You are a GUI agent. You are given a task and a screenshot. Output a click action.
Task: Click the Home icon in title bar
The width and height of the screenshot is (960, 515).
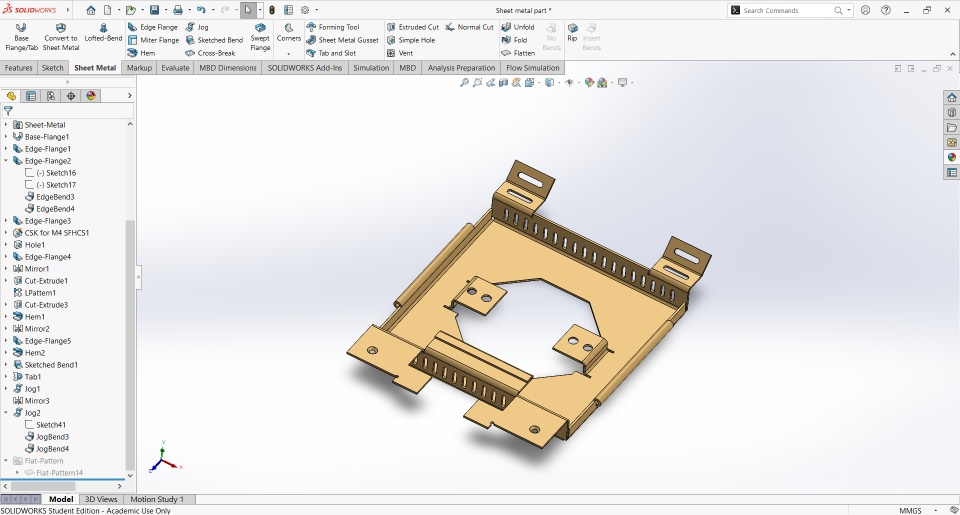(91, 10)
